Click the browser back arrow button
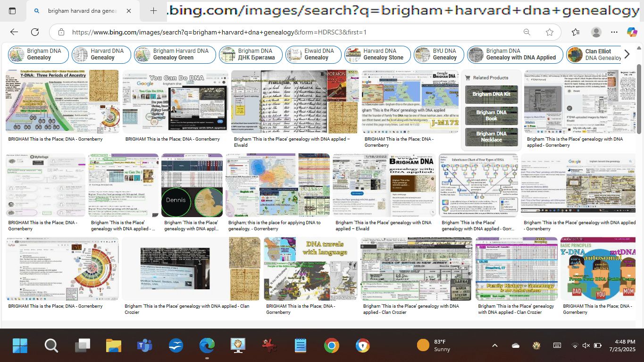Screen dimensions: 644x362 (x=14, y=32)
